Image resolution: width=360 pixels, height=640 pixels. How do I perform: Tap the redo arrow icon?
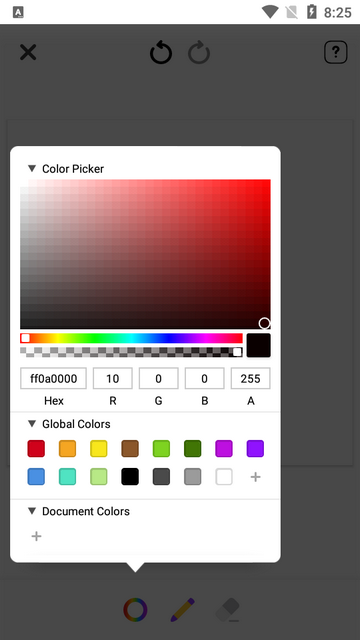click(199, 52)
